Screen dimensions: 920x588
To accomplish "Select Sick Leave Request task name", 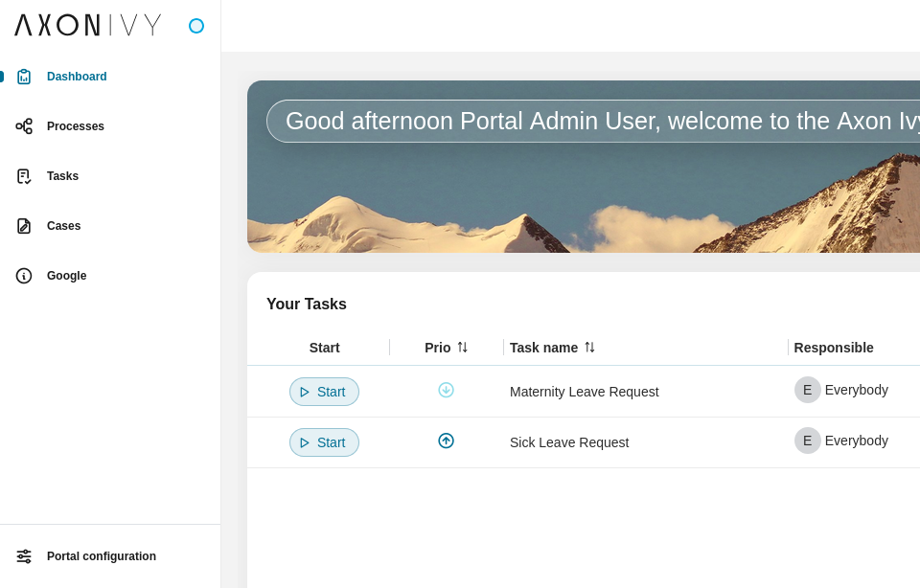I will (x=569, y=442).
